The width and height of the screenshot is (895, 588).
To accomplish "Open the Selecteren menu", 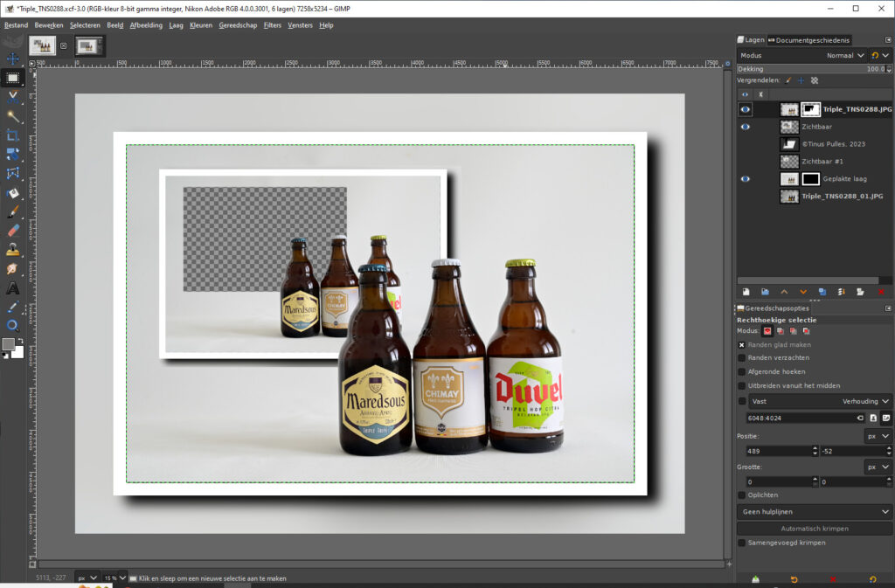I will 85,25.
